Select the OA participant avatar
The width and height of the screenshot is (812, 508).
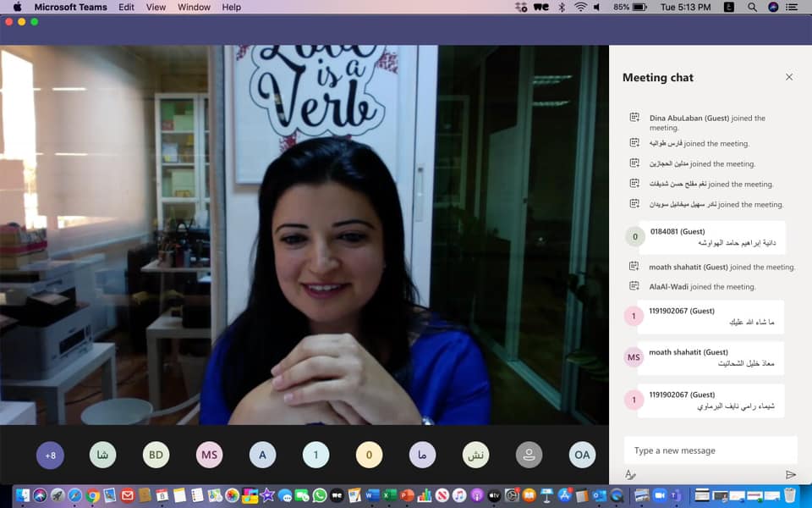pyautogui.click(x=582, y=456)
